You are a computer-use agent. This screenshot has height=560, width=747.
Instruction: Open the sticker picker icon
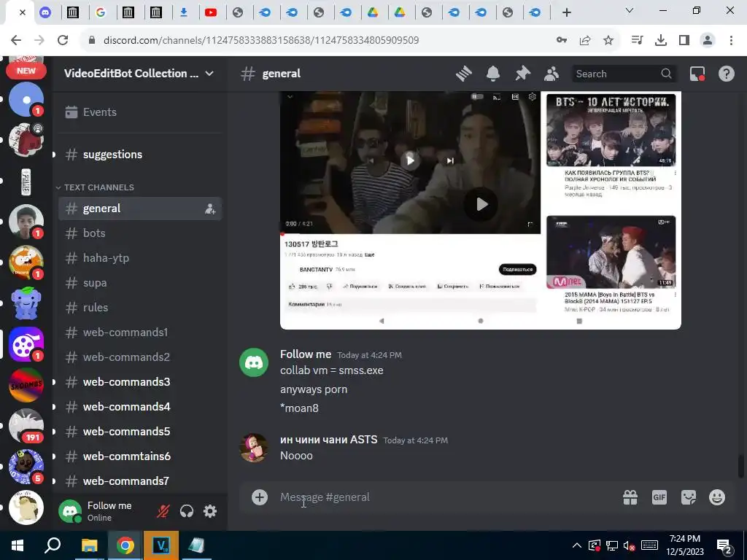pyautogui.click(x=689, y=497)
